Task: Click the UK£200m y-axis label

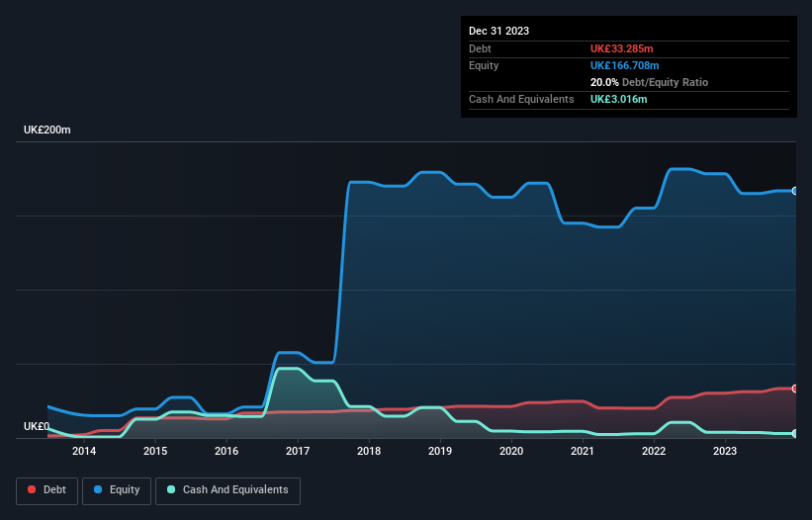Action: click(x=47, y=130)
